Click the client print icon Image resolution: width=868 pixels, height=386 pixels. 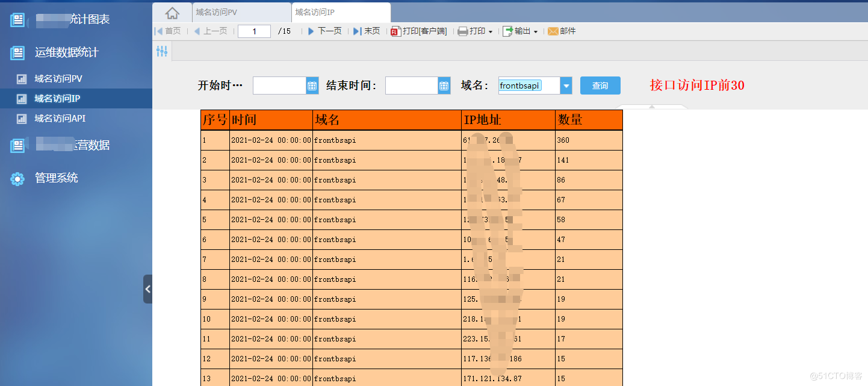pos(395,31)
